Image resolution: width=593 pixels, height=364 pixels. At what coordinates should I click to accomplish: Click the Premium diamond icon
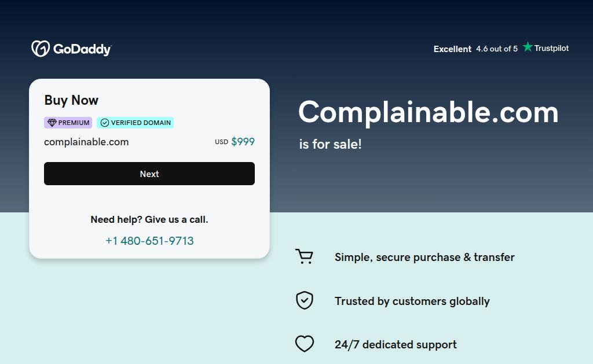pos(52,123)
